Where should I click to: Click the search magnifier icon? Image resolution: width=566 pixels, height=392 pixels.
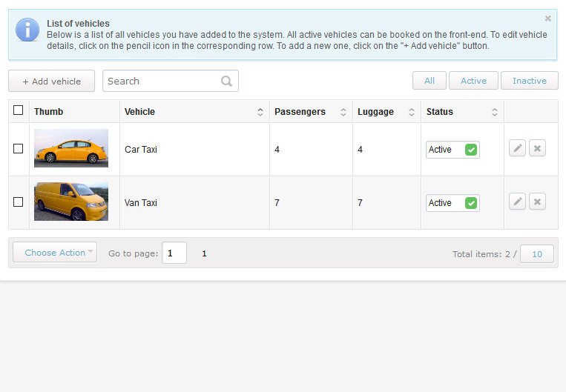click(x=227, y=81)
